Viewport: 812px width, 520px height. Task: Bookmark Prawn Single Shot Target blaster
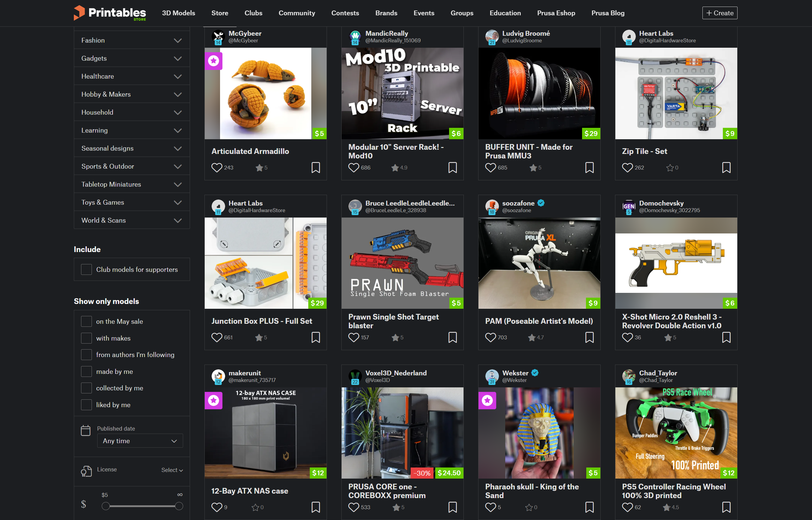pos(452,337)
